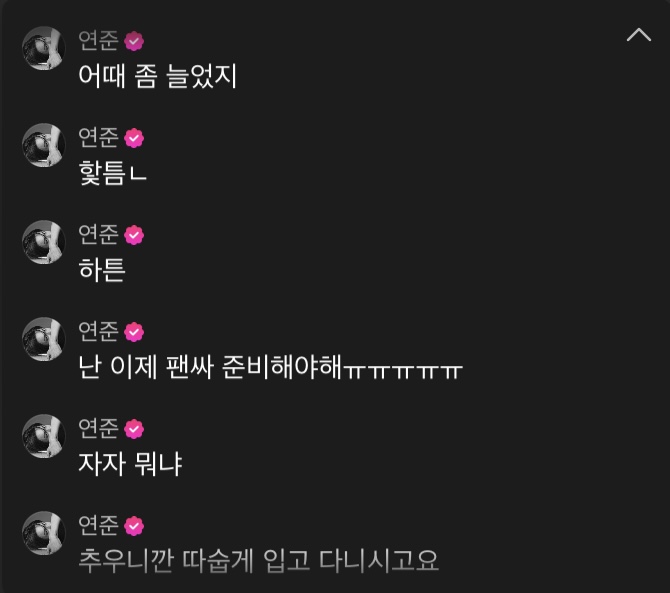Click the verified badge above 자자 뭐냐
The width and height of the screenshot is (670, 593).
point(134,429)
